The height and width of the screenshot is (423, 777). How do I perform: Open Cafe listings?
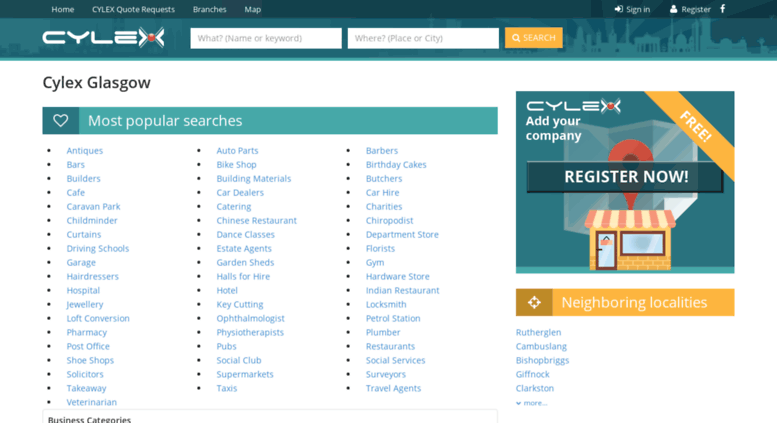(x=75, y=193)
